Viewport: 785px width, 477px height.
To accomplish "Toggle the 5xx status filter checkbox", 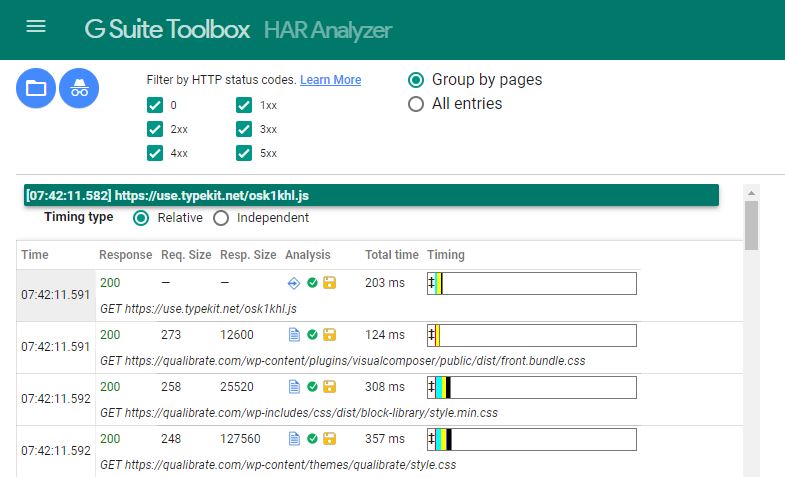I will point(244,153).
